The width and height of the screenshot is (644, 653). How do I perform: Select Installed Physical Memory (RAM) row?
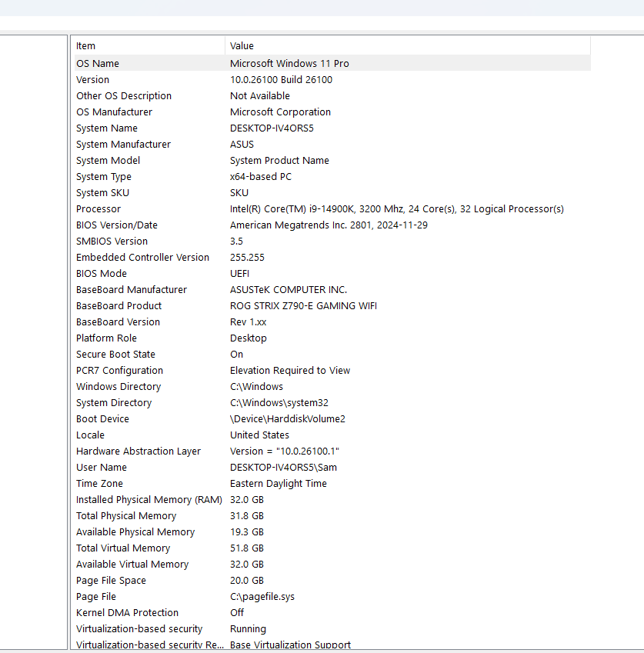[x=332, y=500]
